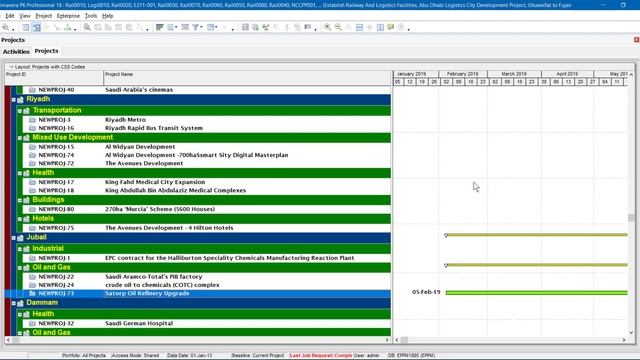The height and width of the screenshot is (360, 640).
Task: Open the Edit menu
Action: [10, 16]
